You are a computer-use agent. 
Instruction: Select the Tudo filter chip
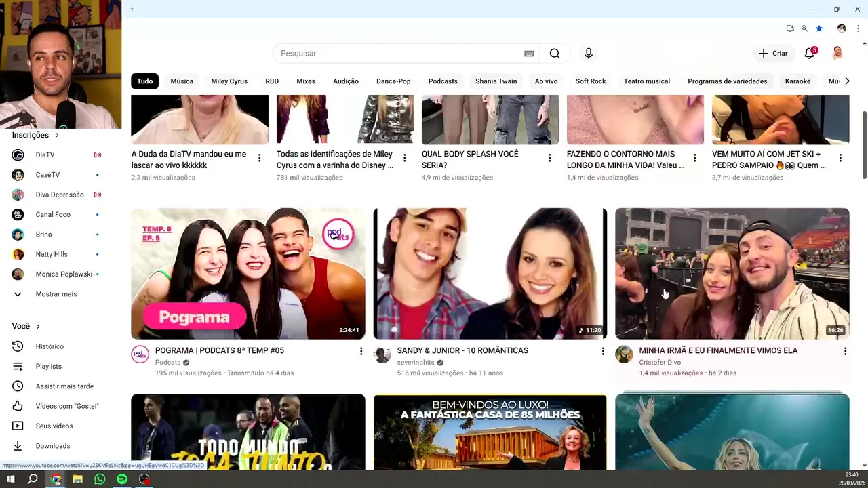pyautogui.click(x=145, y=81)
